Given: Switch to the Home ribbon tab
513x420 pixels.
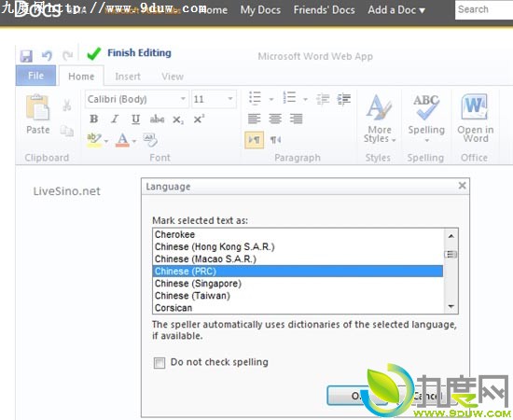Looking at the screenshot, I should point(81,77).
